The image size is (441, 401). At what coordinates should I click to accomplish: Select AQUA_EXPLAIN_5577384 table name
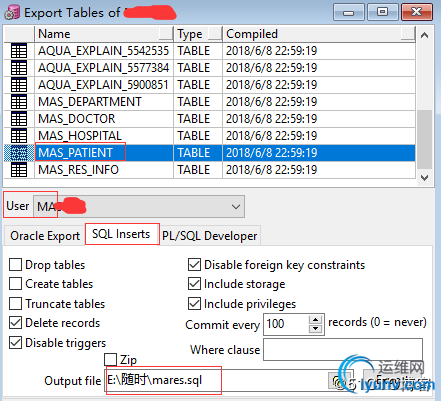click(x=104, y=68)
